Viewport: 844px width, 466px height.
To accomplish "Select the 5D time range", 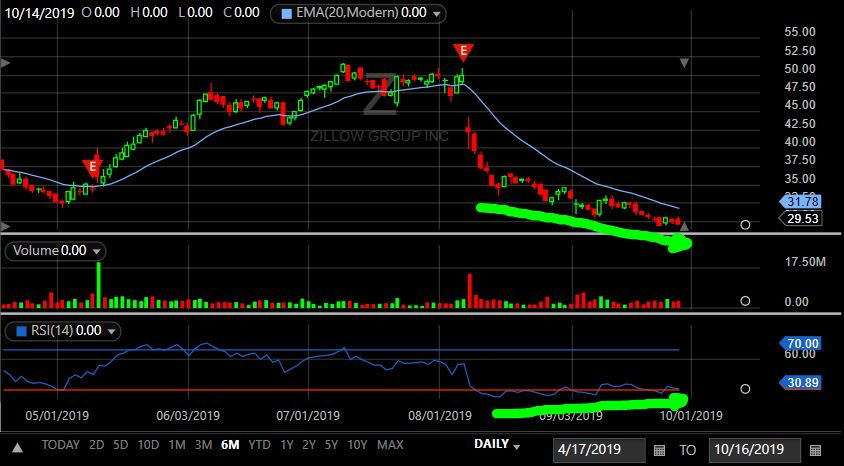I will (121, 445).
